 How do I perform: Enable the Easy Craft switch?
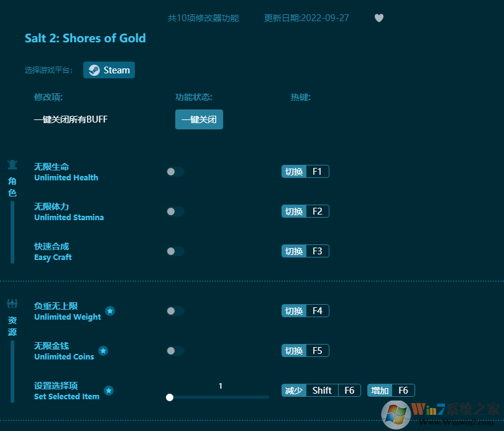175,251
